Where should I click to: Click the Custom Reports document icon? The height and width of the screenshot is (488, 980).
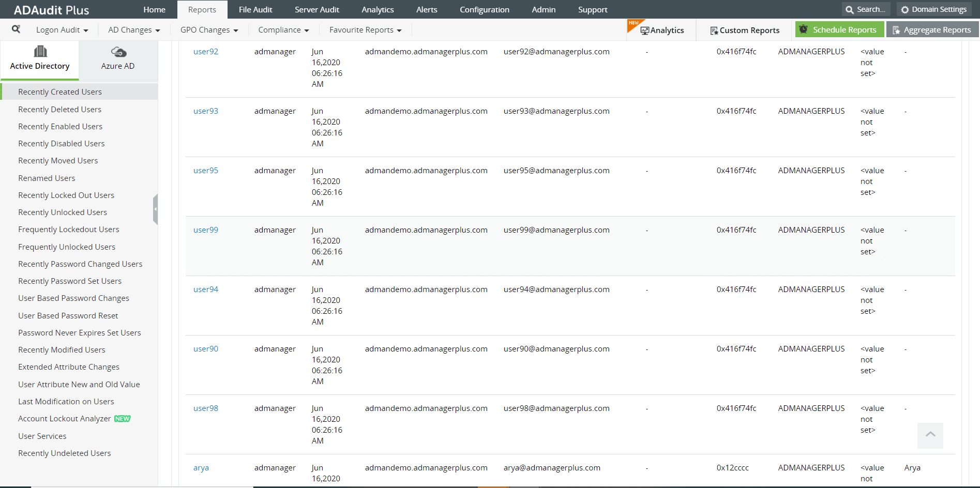point(715,30)
